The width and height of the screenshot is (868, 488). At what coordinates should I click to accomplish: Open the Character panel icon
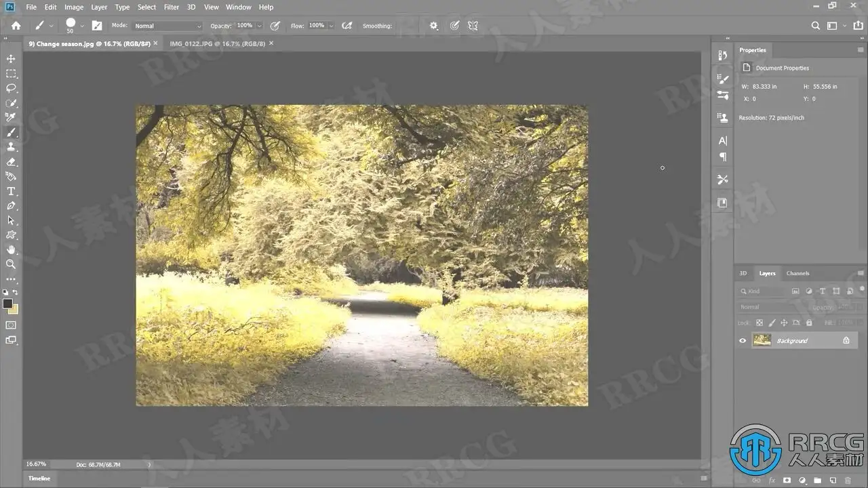pyautogui.click(x=722, y=140)
